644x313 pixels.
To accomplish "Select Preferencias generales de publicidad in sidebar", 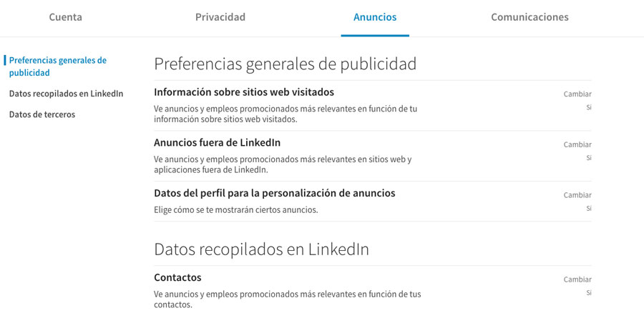I will (x=57, y=66).
